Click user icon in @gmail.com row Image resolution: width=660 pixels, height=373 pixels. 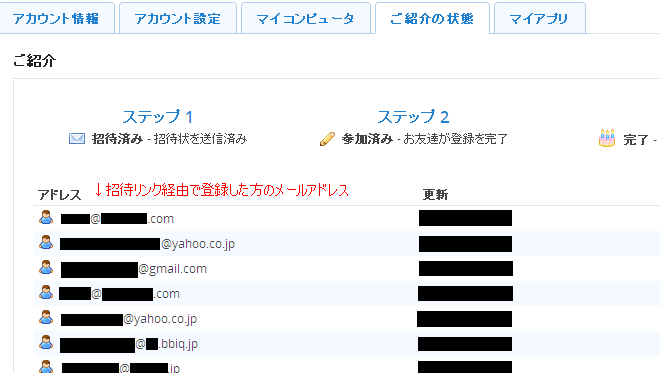(46, 267)
